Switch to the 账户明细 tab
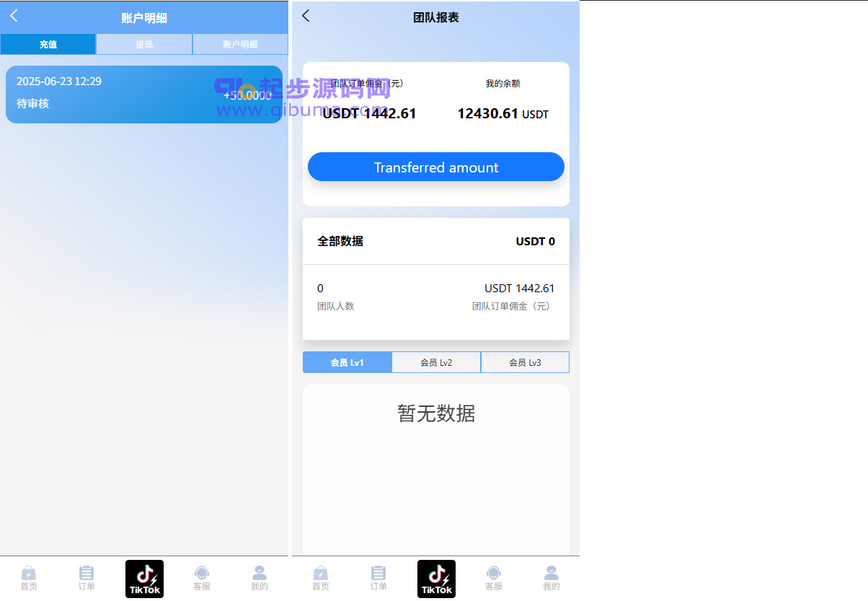The width and height of the screenshot is (868, 601). (x=240, y=44)
